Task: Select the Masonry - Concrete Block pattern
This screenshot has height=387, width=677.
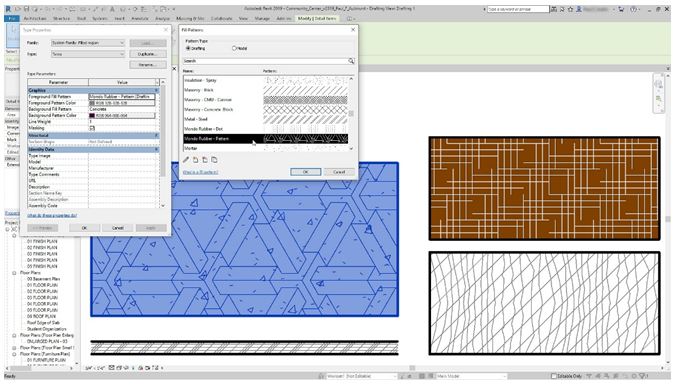Action: [x=266, y=109]
